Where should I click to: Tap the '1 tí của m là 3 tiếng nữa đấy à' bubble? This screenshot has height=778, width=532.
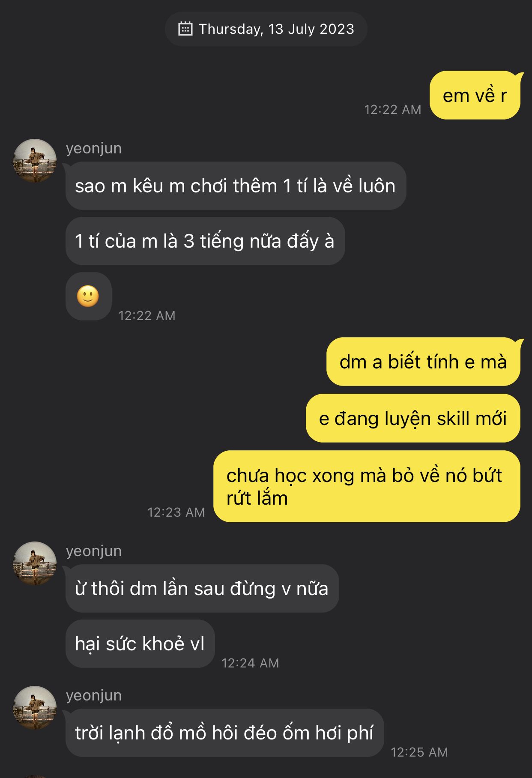pos(205,241)
